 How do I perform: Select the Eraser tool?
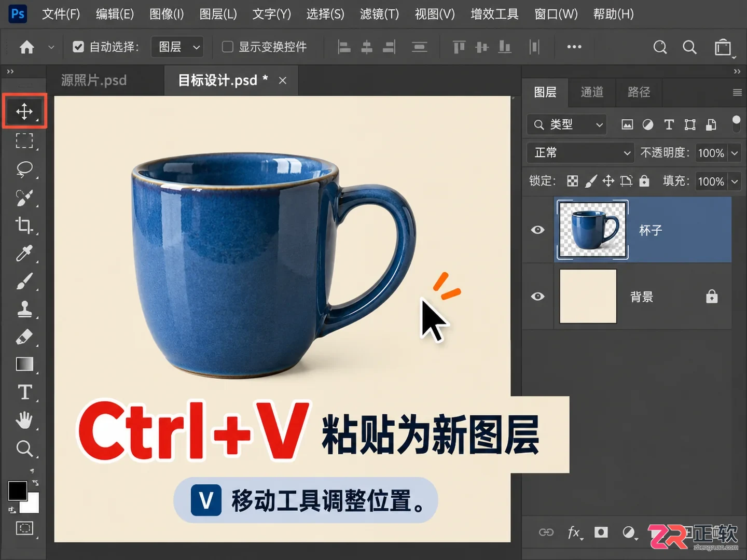[24, 337]
